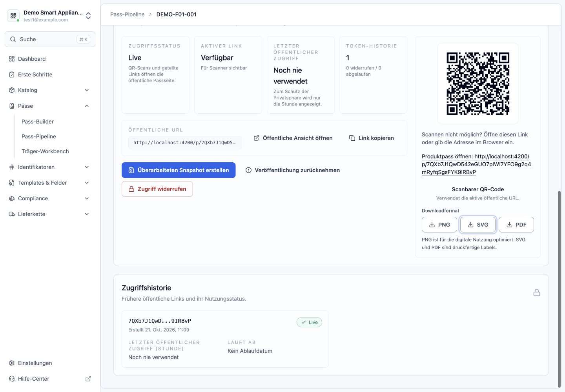
Task: Open Pass-Builder in the sidebar
Action: [x=38, y=122]
